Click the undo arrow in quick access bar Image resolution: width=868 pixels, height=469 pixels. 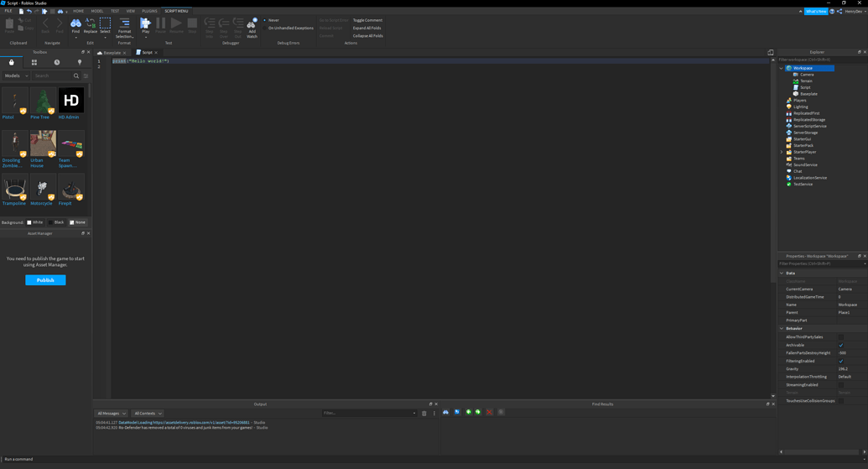[29, 11]
